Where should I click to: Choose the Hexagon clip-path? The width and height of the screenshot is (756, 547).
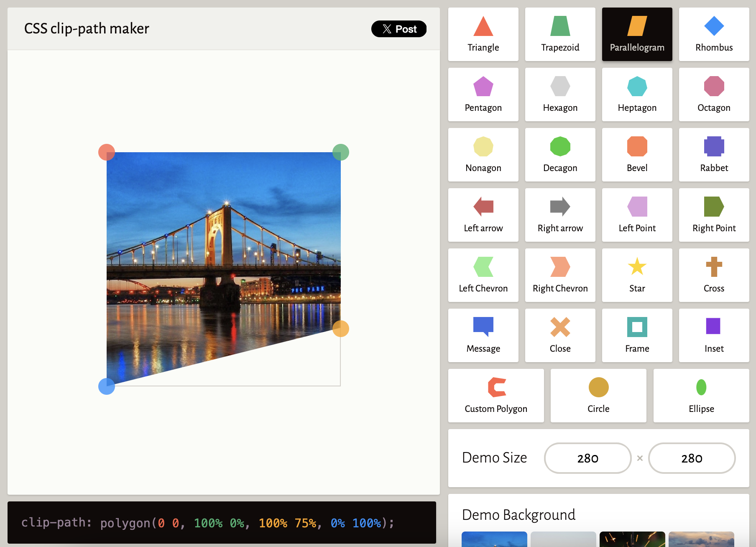[560, 94]
